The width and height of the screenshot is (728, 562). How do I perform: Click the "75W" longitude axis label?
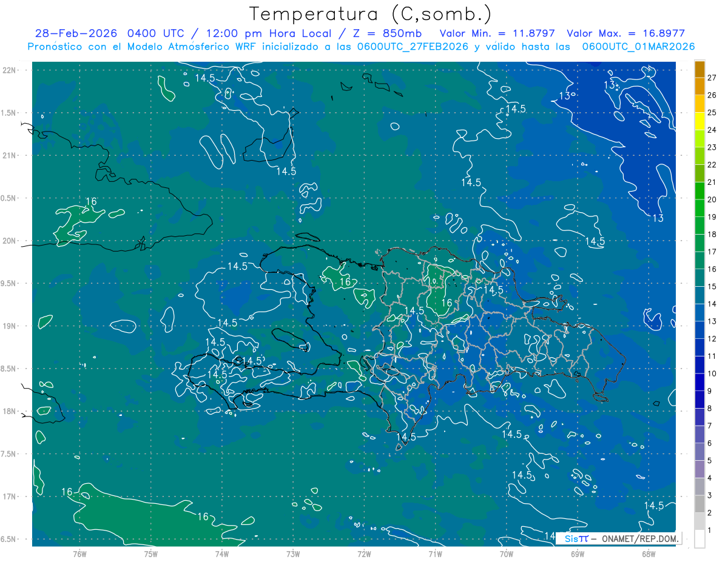click(151, 554)
